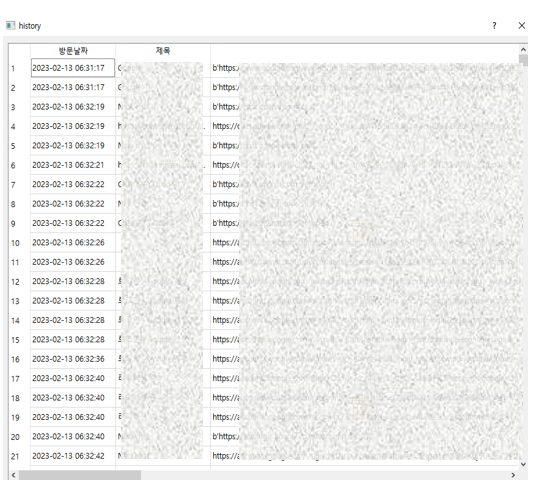537x484 pixels.
Task: Click the vertical scrollbar thumb
Action: 523,60
